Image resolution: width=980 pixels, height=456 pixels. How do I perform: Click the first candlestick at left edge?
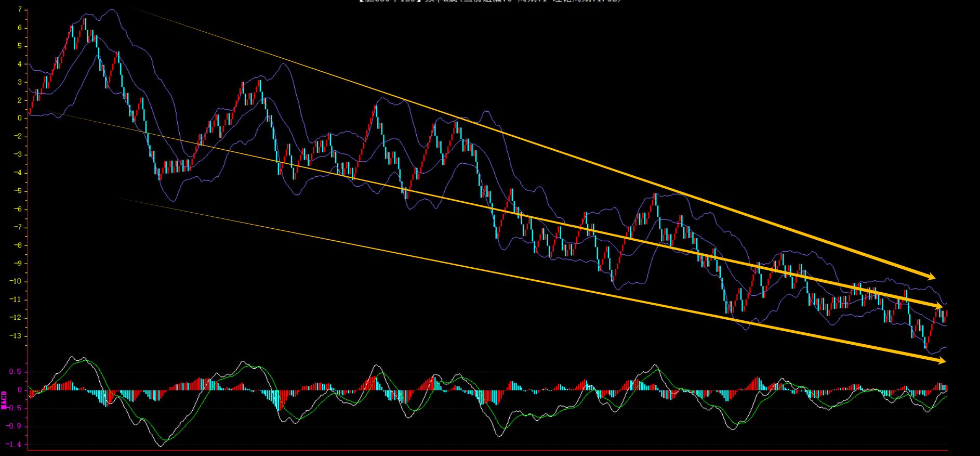tap(30, 109)
